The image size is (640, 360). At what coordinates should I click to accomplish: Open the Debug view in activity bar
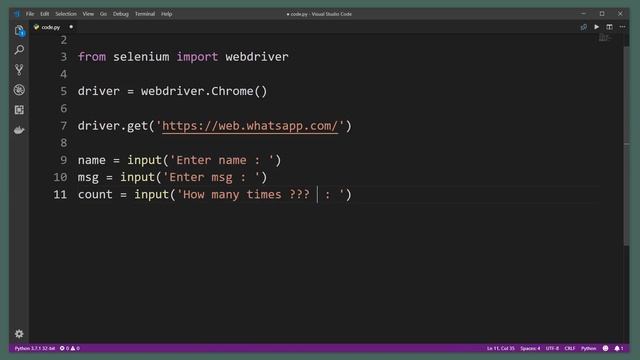[19, 90]
